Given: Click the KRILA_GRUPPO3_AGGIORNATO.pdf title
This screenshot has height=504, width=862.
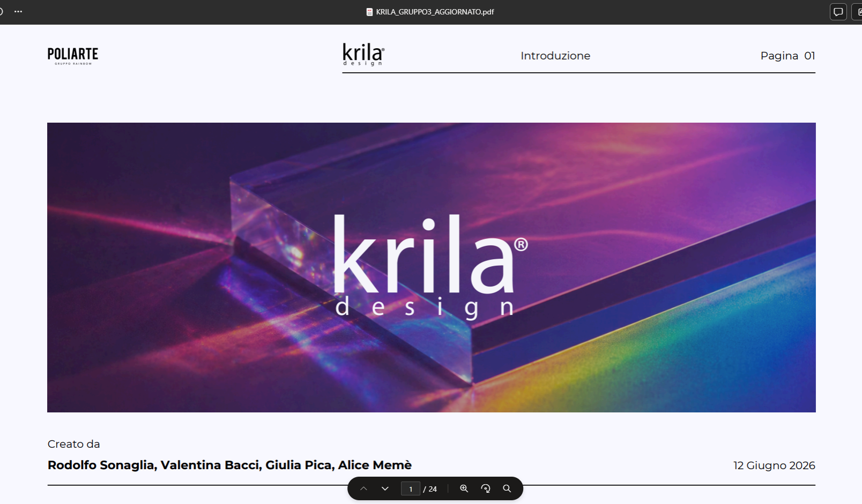Looking at the screenshot, I should click(435, 12).
